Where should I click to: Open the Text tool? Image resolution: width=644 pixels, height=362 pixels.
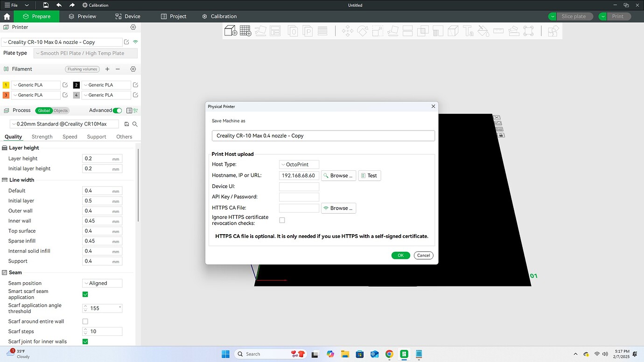[469, 30]
